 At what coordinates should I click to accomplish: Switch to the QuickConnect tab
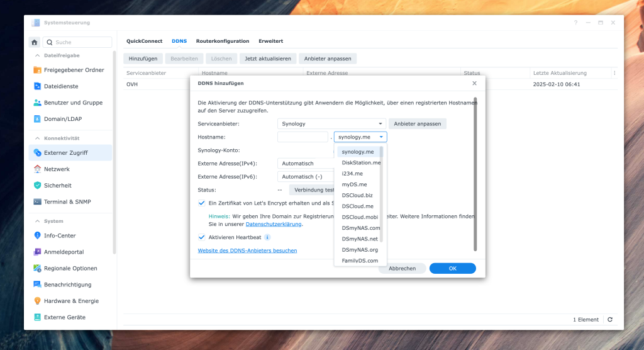[x=144, y=41]
